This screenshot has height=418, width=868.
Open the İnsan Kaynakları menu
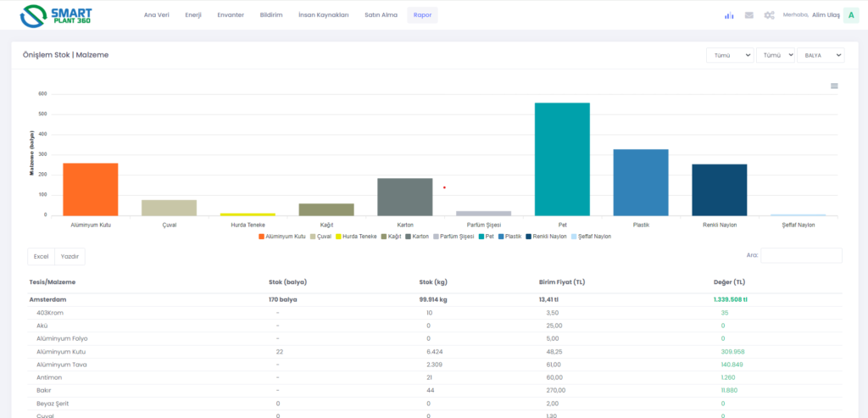pyautogui.click(x=324, y=15)
